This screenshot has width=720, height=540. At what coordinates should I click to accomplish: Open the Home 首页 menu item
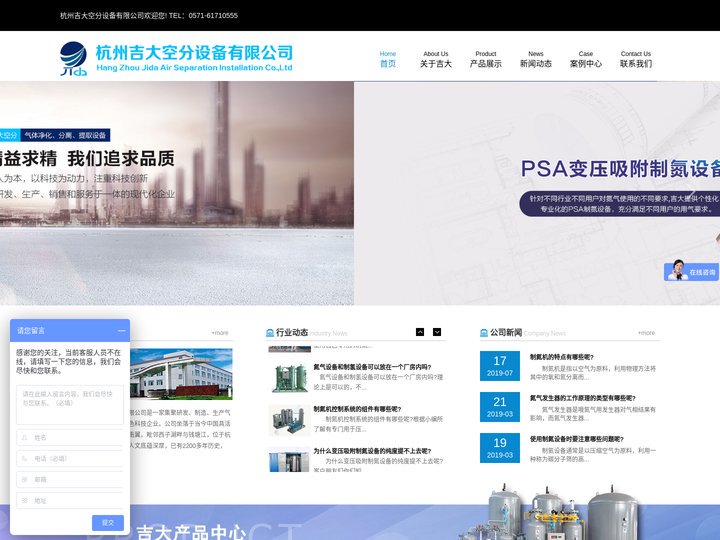(388, 60)
